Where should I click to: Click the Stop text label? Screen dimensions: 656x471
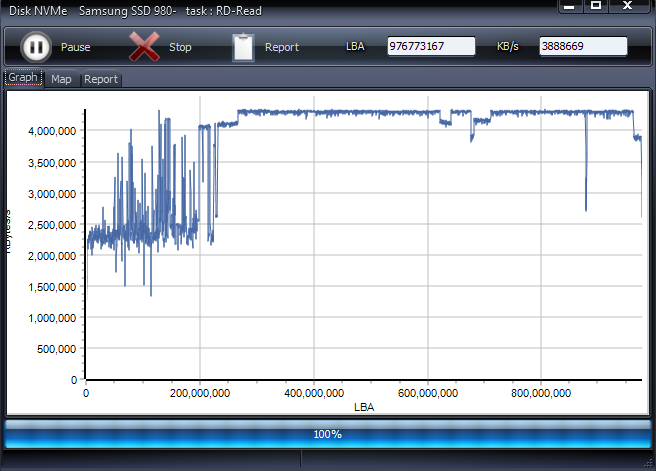click(180, 47)
